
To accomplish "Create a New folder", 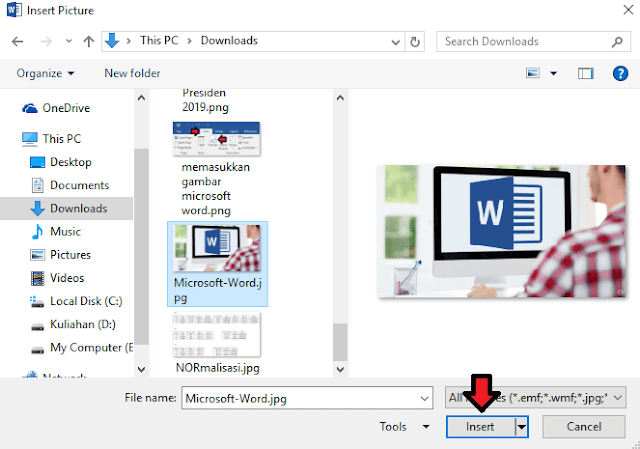I will pyautogui.click(x=132, y=73).
